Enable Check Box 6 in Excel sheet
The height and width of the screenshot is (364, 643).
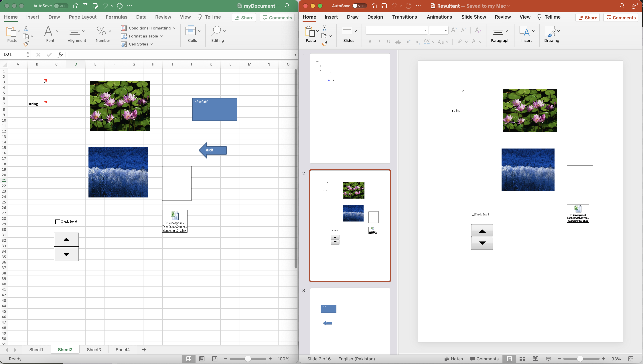[x=57, y=221]
